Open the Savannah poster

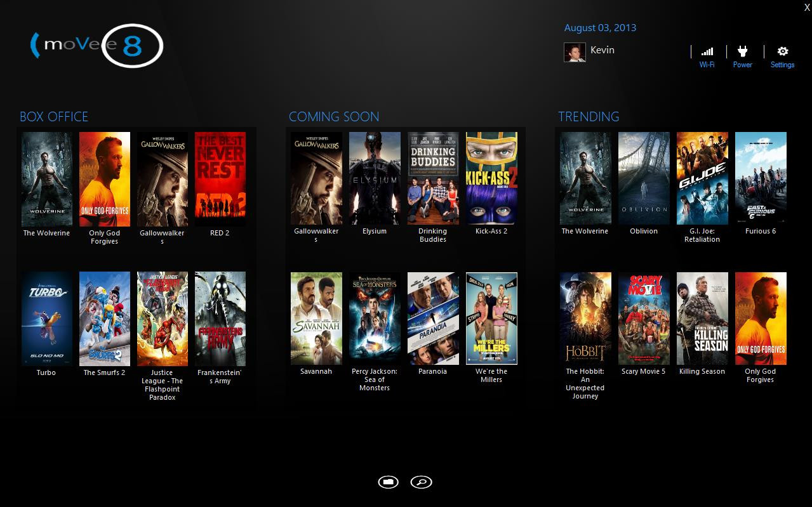pyautogui.click(x=316, y=319)
